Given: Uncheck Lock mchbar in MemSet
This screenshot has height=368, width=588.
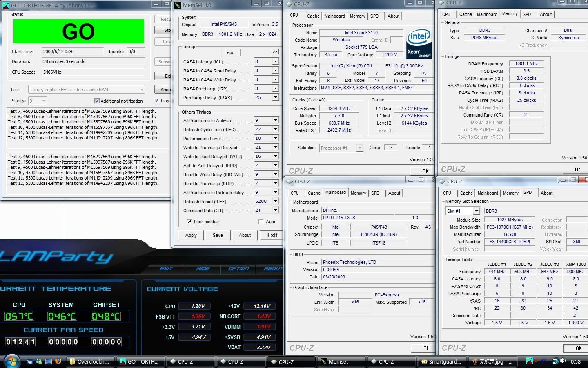Looking at the screenshot, I should click(x=189, y=222).
